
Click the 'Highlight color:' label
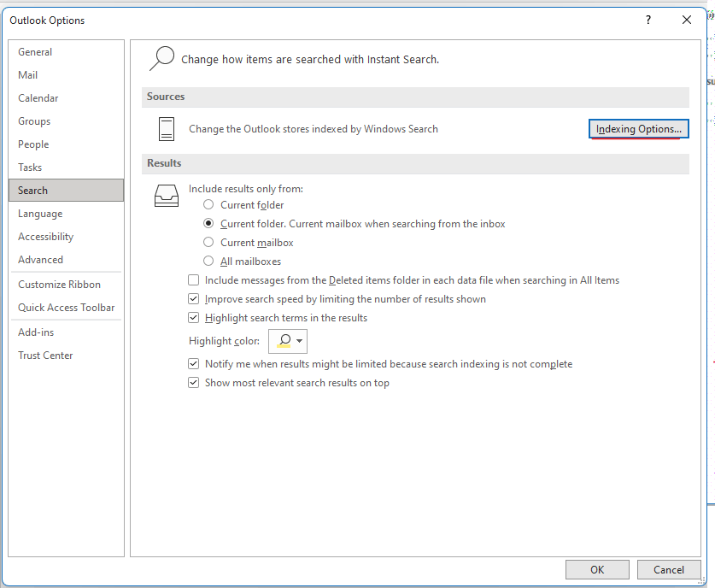[x=224, y=341]
